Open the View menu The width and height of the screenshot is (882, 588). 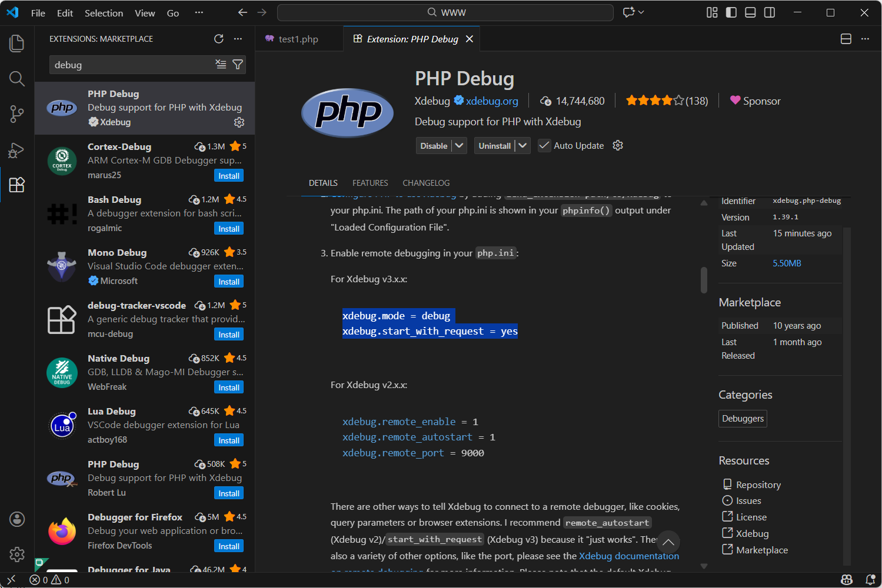pyautogui.click(x=145, y=13)
